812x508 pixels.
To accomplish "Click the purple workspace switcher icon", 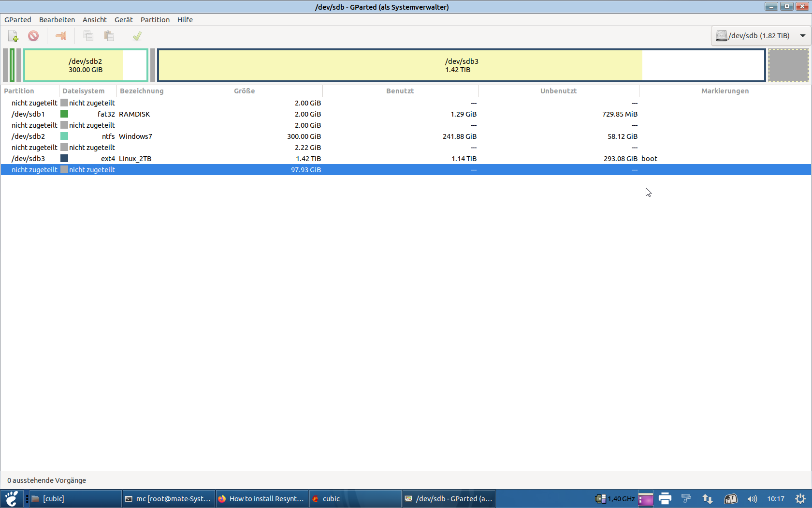I will click(x=646, y=499).
